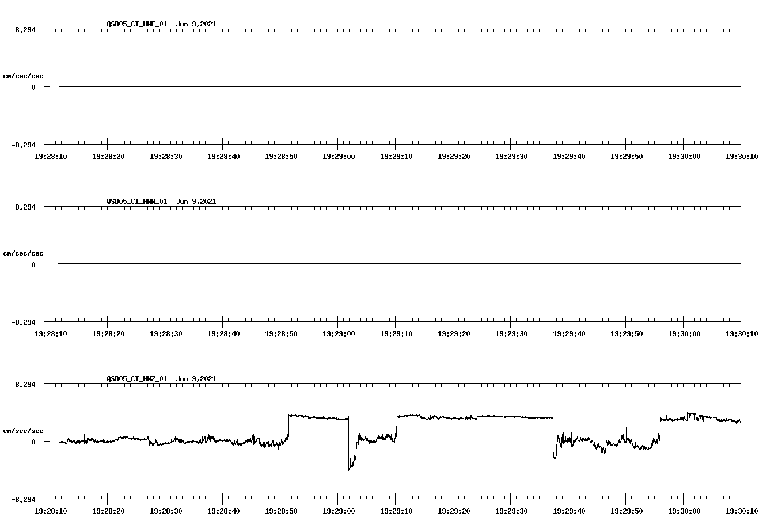Click the cm/sec/sec unit label of HNE plot

click(23, 76)
